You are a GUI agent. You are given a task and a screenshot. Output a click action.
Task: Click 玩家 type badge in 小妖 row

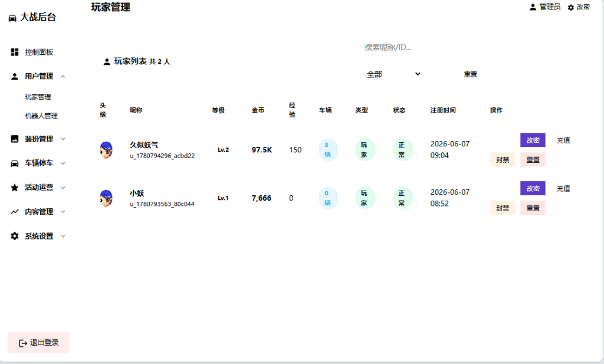[x=365, y=198]
